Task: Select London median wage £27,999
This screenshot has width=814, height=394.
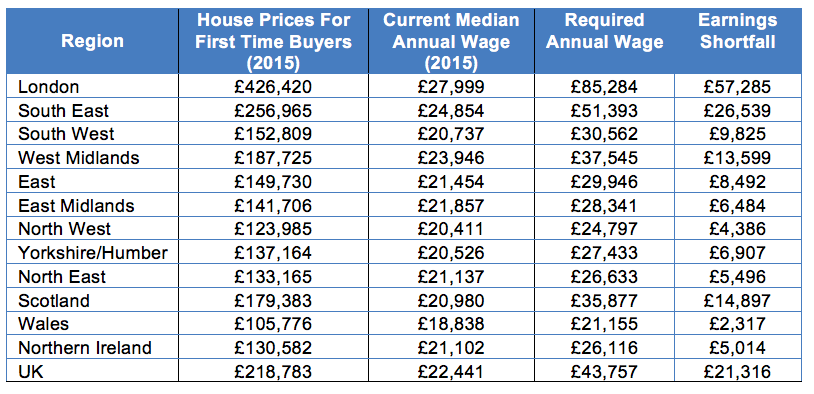Action: click(x=451, y=87)
